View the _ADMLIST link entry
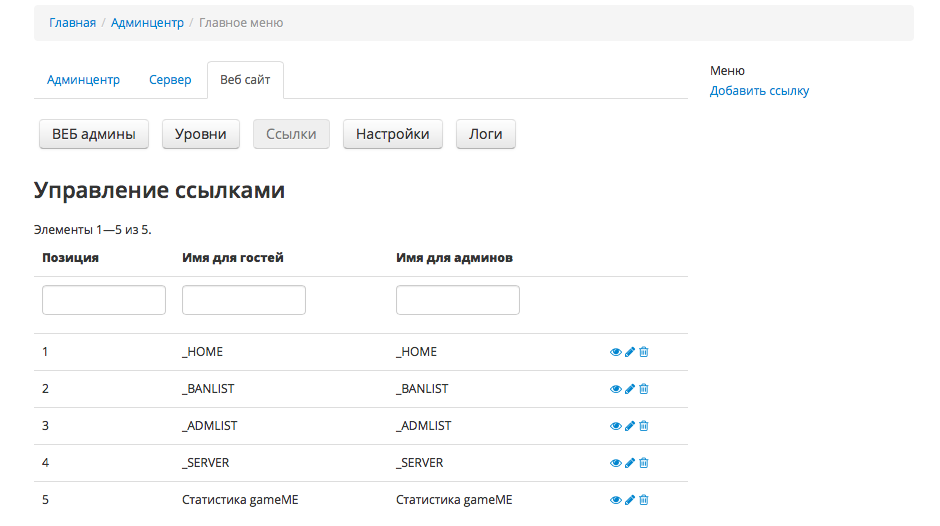This screenshot has height=526, width=940. pos(615,426)
